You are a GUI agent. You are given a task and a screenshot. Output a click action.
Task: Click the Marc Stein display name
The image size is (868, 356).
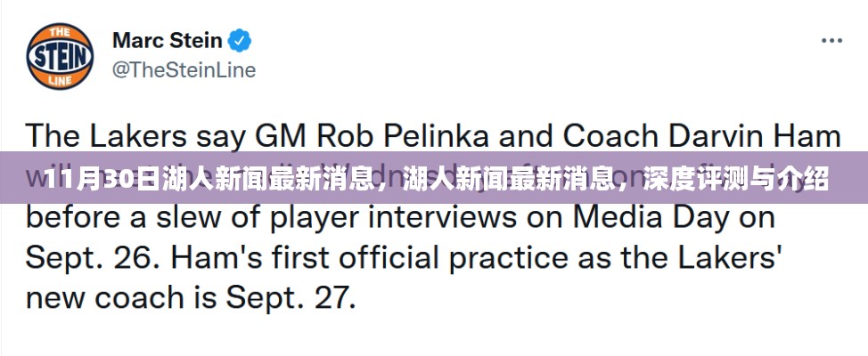(168, 40)
